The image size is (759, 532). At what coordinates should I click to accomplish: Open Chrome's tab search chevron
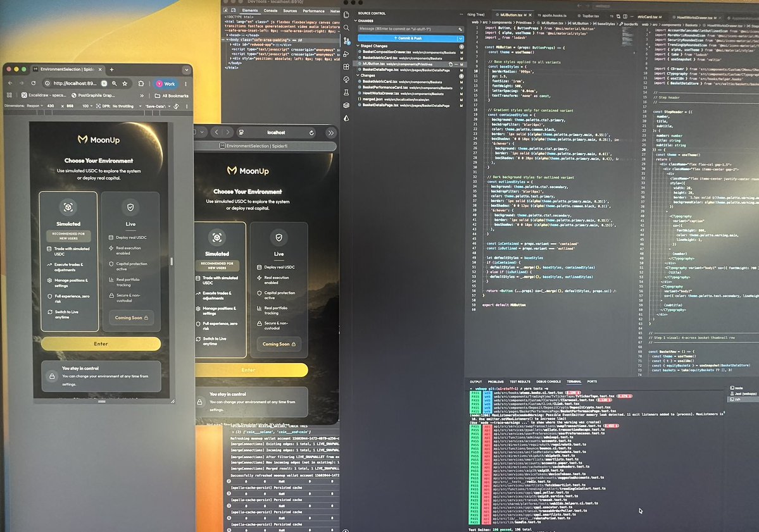click(186, 70)
